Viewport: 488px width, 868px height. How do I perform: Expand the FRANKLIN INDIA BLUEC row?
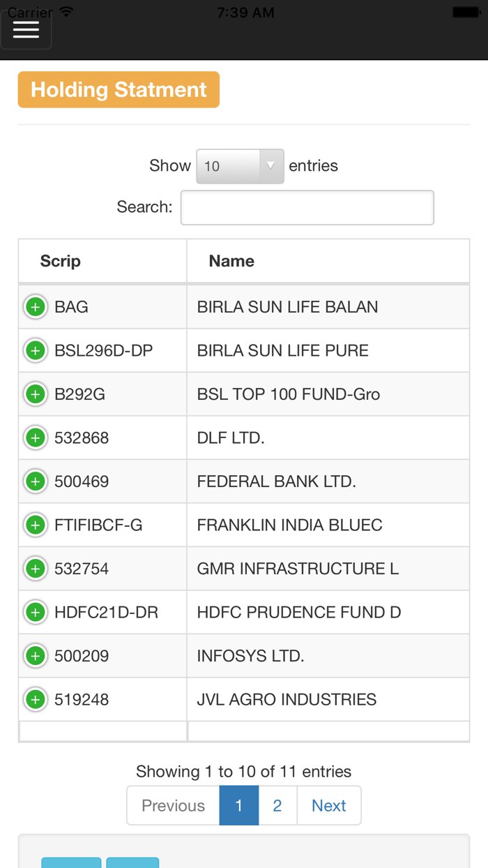tap(35, 525)
